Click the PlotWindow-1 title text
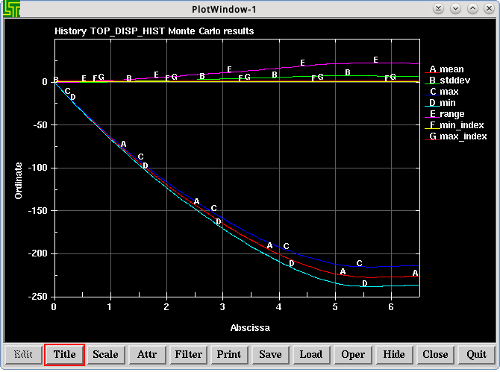The height and width of the screenshot is (372, 500). click(x=224, y=9)
